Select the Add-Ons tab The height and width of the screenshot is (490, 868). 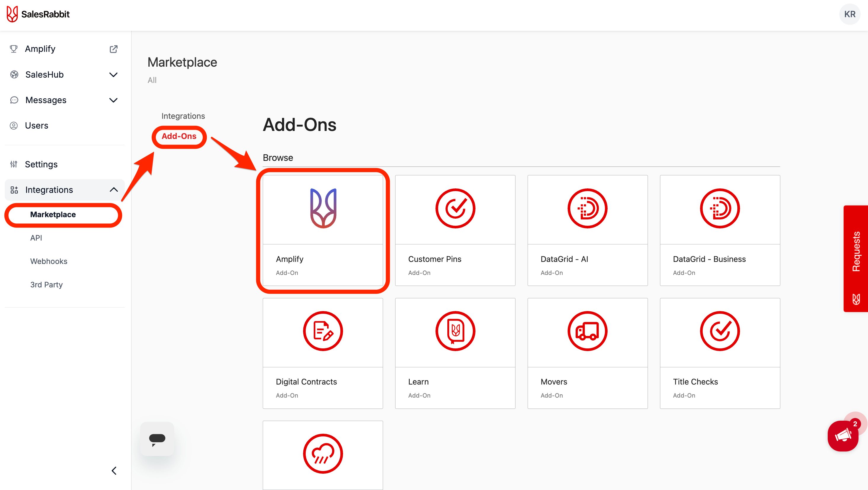tap(179, 136)
